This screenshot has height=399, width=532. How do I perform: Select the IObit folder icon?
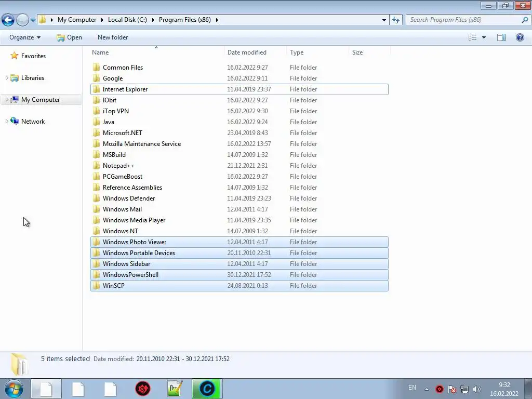pos(96,100)
